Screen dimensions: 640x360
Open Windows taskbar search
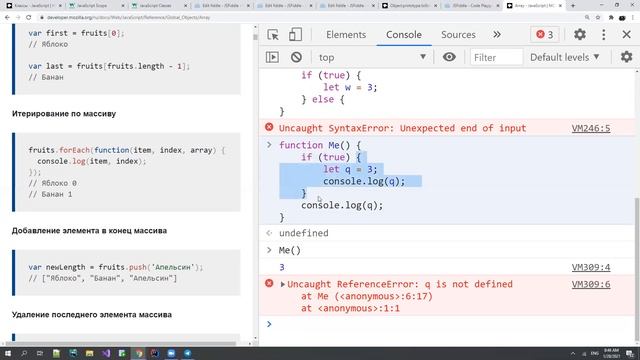pos(24,353)
